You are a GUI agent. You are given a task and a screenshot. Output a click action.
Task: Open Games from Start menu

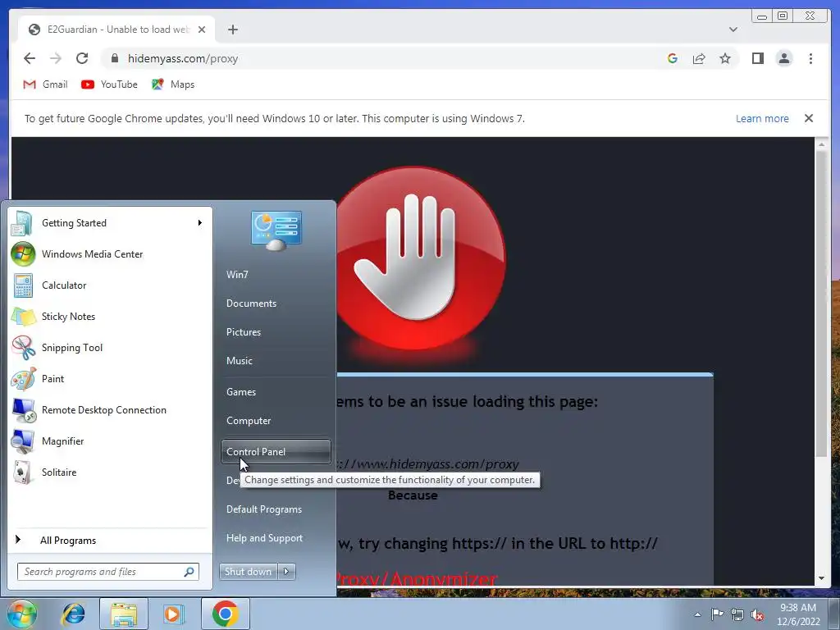click(x=276, y=392)
